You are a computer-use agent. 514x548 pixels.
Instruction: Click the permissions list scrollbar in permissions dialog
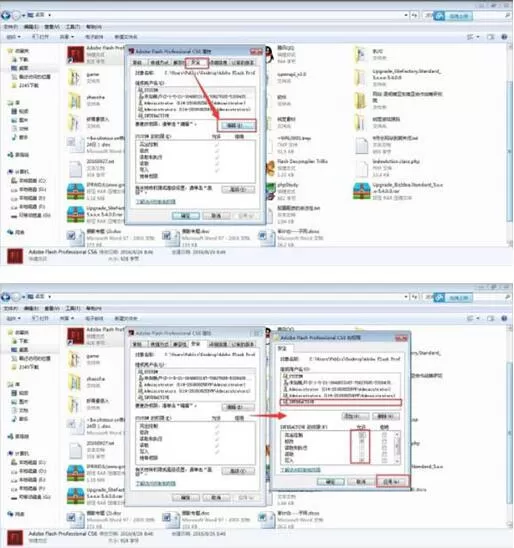397,448
